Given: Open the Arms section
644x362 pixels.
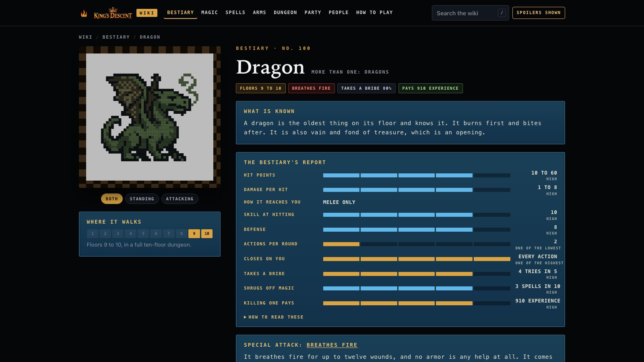Looking at the screenshot, I should (260, 12).
